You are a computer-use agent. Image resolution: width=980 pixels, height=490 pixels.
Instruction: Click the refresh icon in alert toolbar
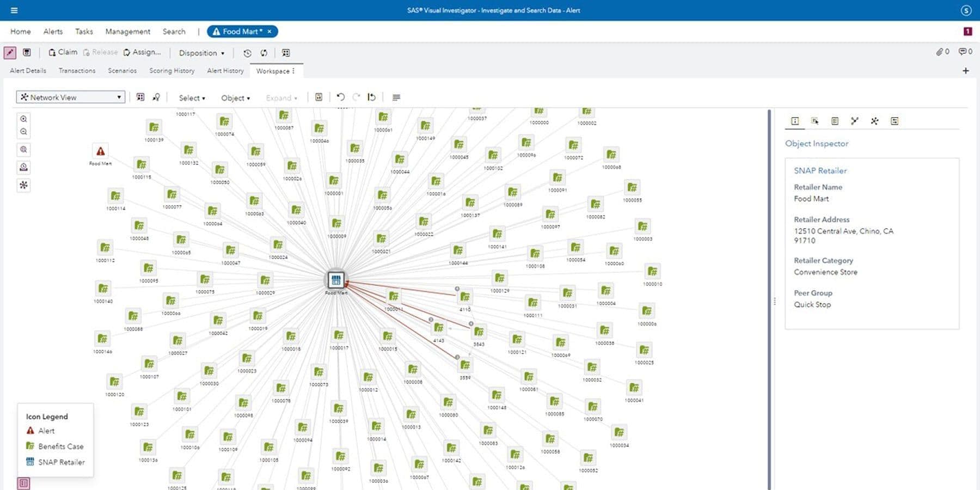(x=264, y=53)
